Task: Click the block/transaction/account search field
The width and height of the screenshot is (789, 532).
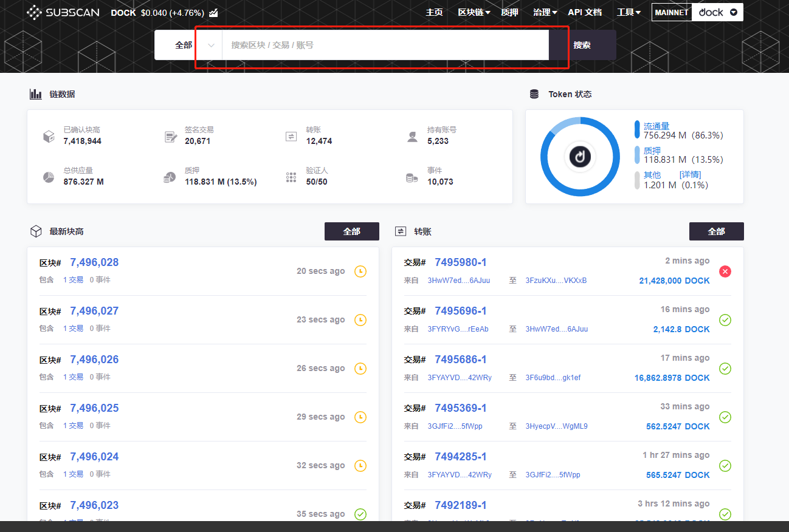Action: click(x=385, y=45)
